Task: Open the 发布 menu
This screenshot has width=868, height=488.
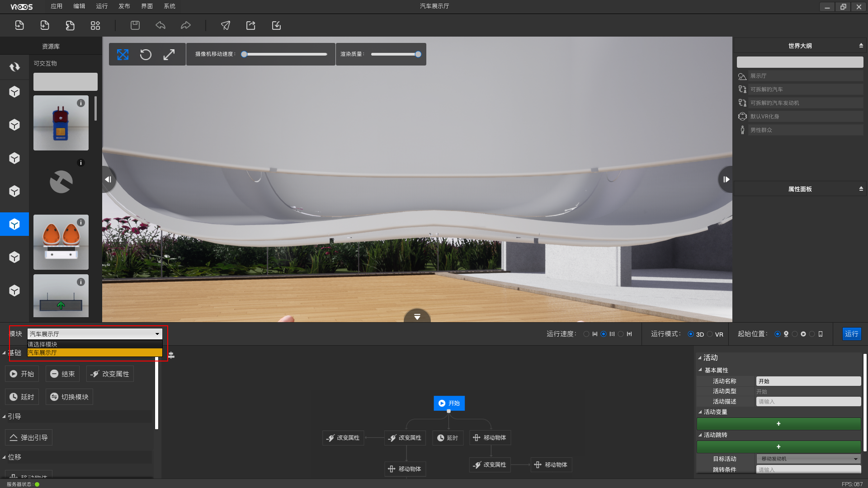Action: pyautogui.click(x=124, y=6)
